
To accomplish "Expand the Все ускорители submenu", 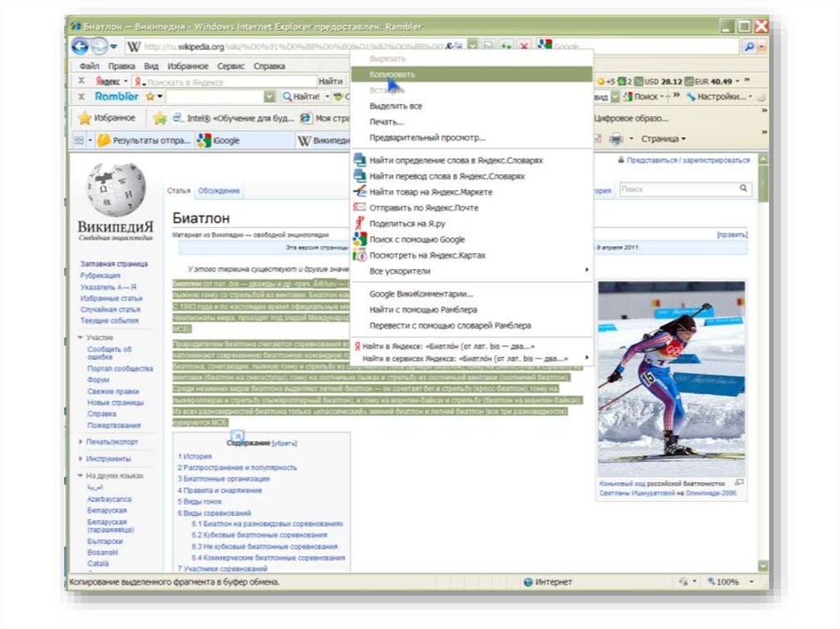I will [472, 271].
